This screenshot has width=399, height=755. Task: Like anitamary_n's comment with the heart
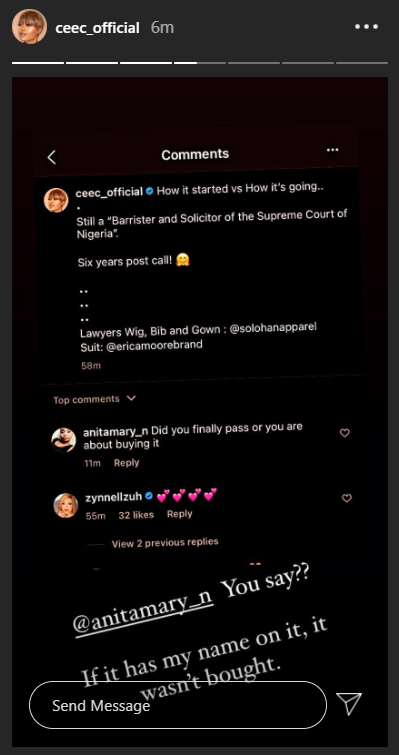click(x=344, y=433)
